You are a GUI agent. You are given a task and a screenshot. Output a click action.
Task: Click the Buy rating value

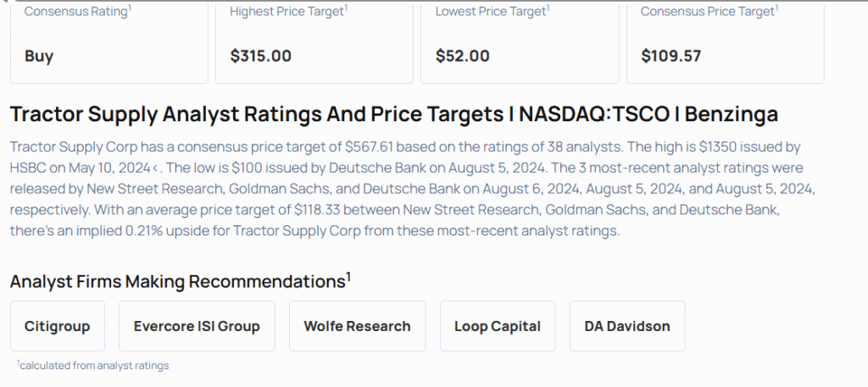pos(39,56)
